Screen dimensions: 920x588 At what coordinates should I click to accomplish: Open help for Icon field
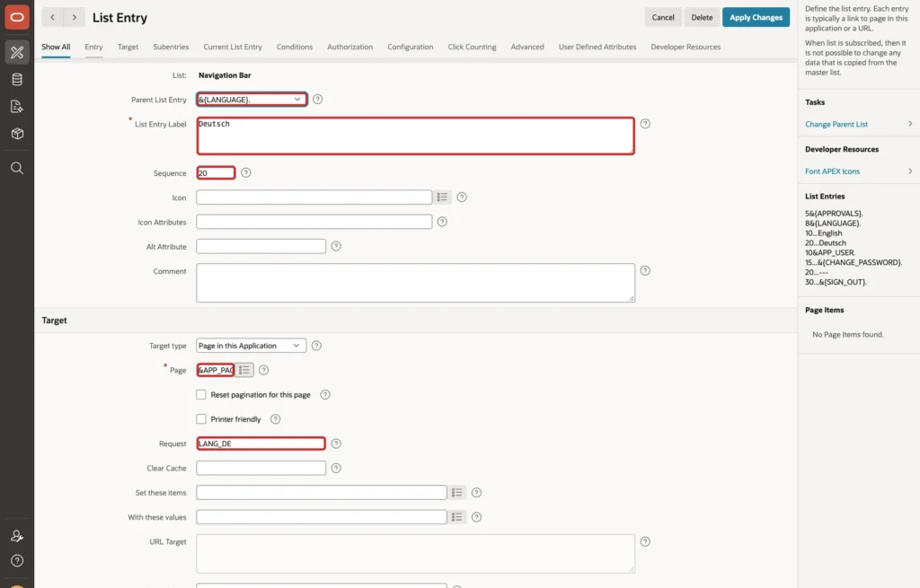pos(462,197)
